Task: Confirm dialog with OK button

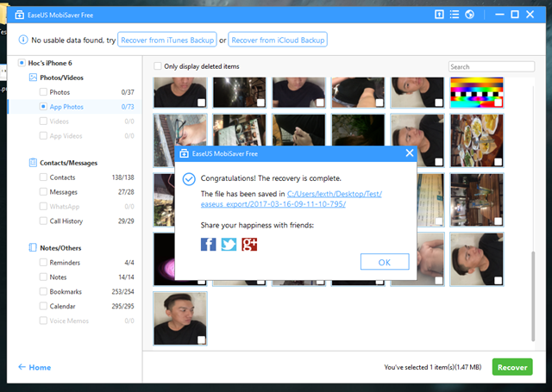Action: [x=385, y=262]
